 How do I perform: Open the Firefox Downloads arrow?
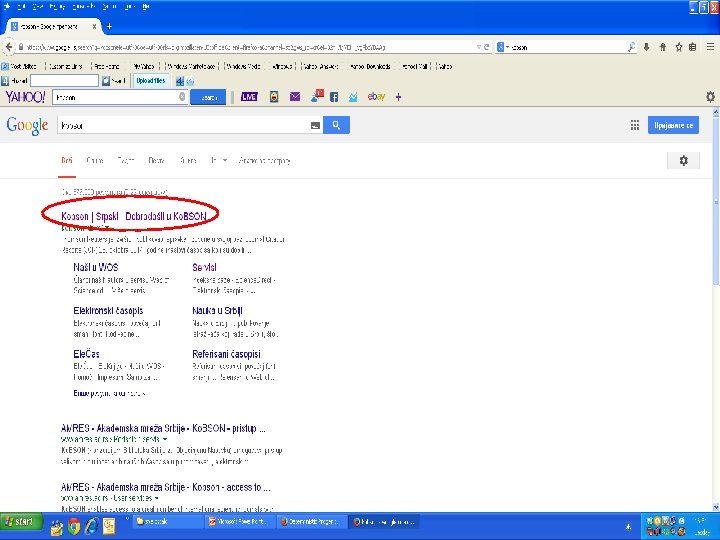coord(647,47)
